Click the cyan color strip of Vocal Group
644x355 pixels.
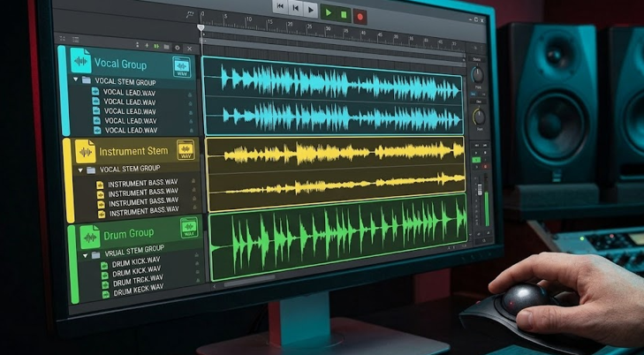tap(63, 91)
